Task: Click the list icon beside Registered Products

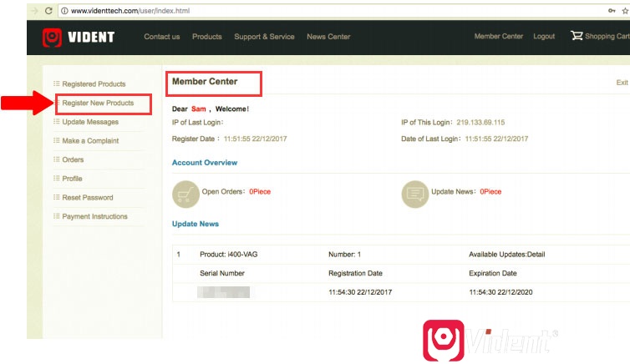Action: [x=57, y=83]
